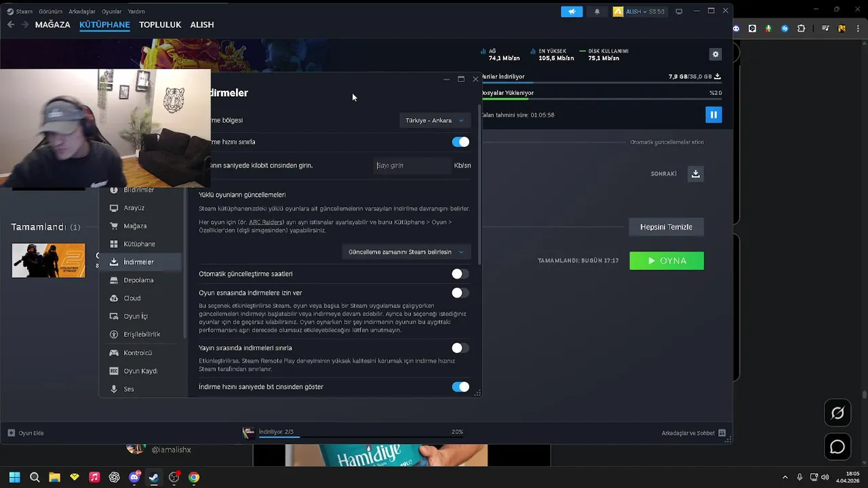This screenshot has height=488, width=868.
Task: Toggle speed display in bits switch
Action: (x=460, y=387)
